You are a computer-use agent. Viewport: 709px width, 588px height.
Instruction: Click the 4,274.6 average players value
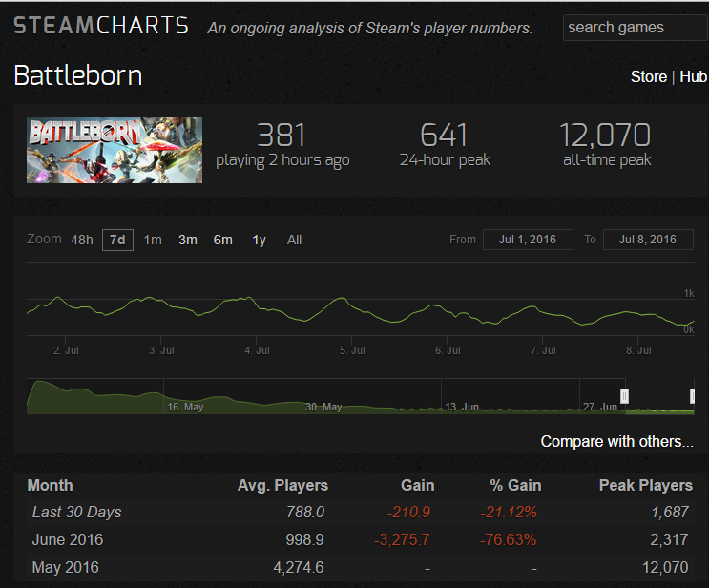coord(299,568)
